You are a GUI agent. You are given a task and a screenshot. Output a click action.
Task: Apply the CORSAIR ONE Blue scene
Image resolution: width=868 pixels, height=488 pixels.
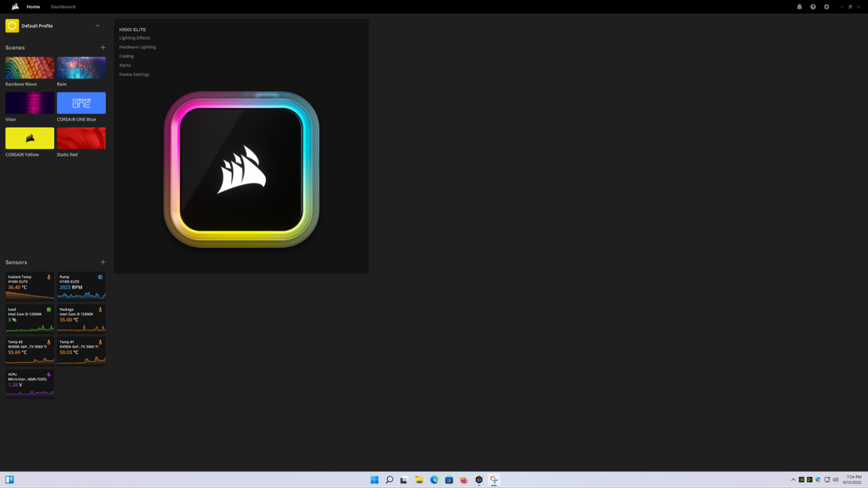pyautogui.click(x=81, y=103)
